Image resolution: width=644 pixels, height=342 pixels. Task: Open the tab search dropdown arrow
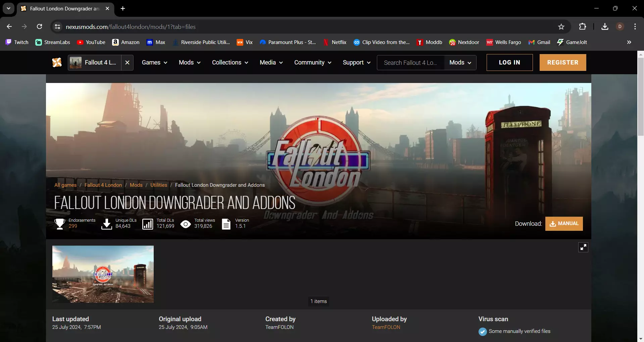coord(9,8)
